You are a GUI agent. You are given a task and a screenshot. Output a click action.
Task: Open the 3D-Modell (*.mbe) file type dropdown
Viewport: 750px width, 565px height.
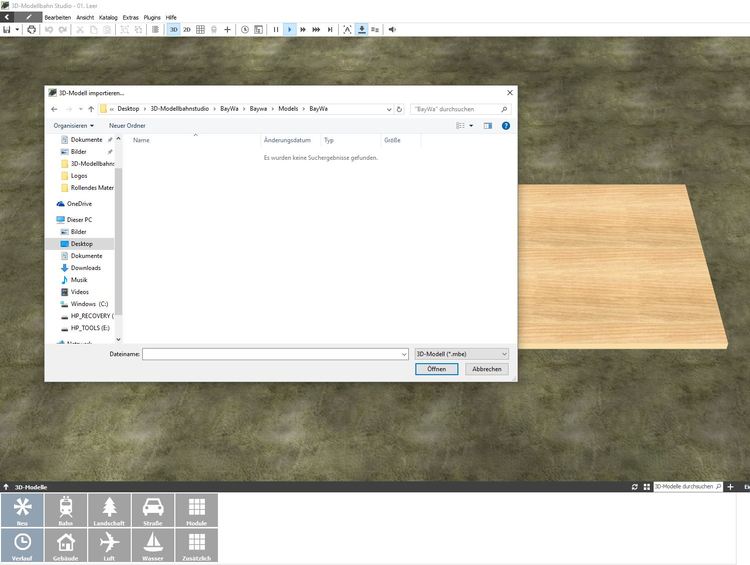click(461, 354)
